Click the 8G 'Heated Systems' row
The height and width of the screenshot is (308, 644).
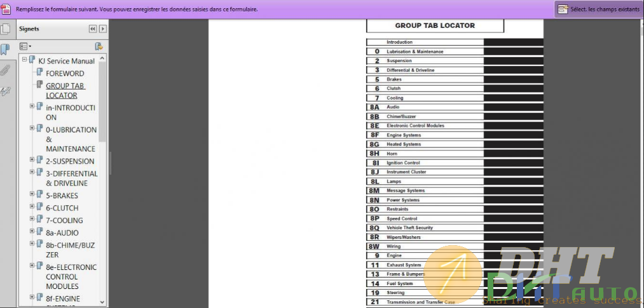(x=425, y=144)
